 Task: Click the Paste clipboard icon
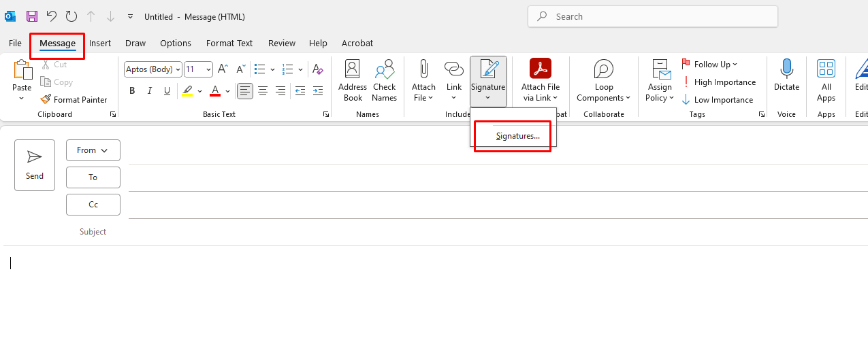[22, 69]
